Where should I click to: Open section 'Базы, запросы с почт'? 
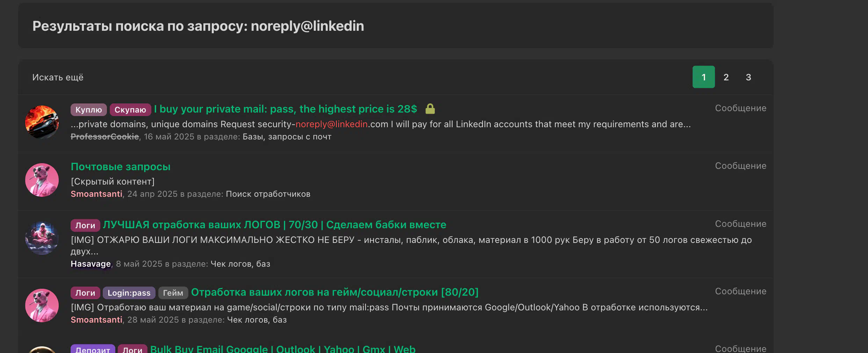click(287, 137)
